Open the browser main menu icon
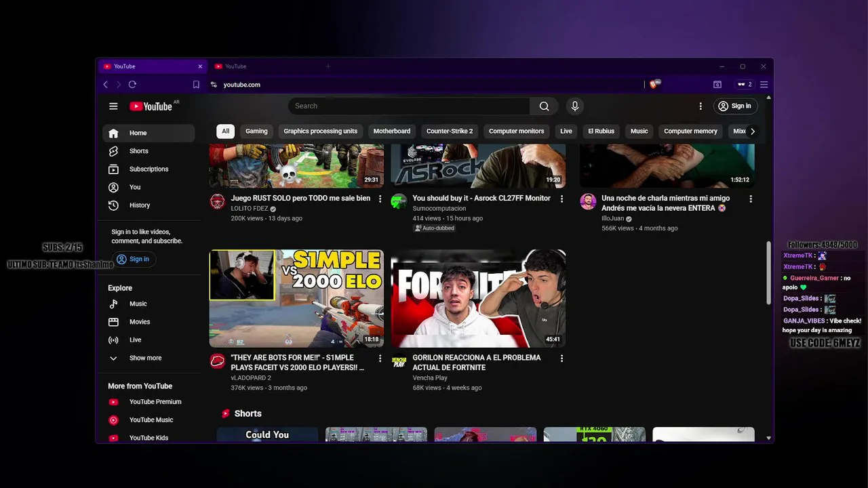 [764, 85]
